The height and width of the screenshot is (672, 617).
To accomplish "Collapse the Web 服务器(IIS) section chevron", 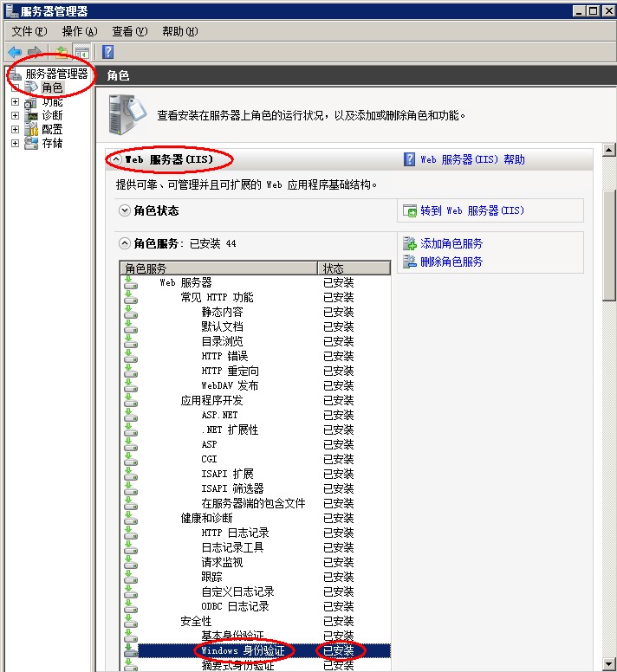I will [x=116, y=159].
